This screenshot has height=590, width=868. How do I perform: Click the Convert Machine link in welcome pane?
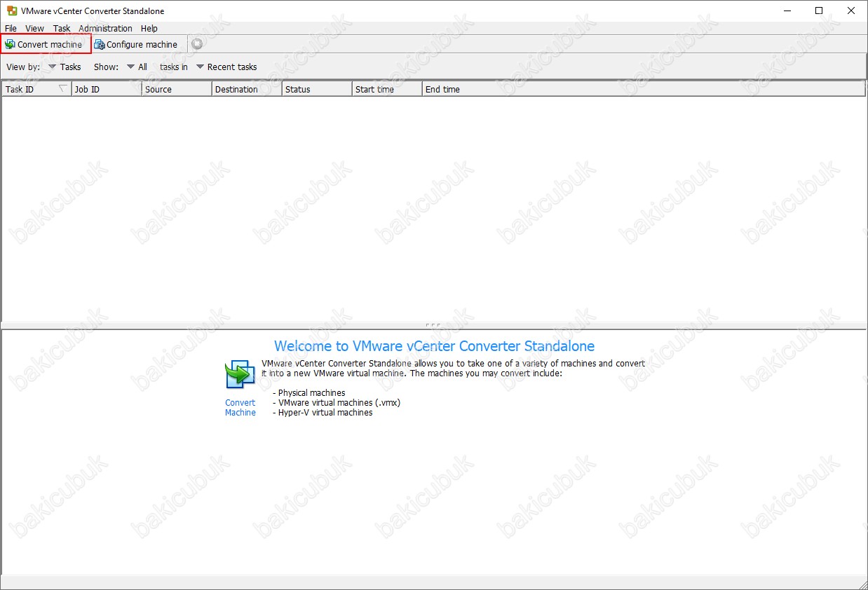(x=240, y=408)
